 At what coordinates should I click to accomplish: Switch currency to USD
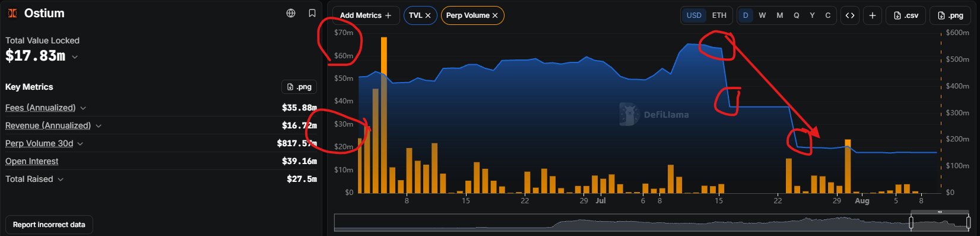694,15
